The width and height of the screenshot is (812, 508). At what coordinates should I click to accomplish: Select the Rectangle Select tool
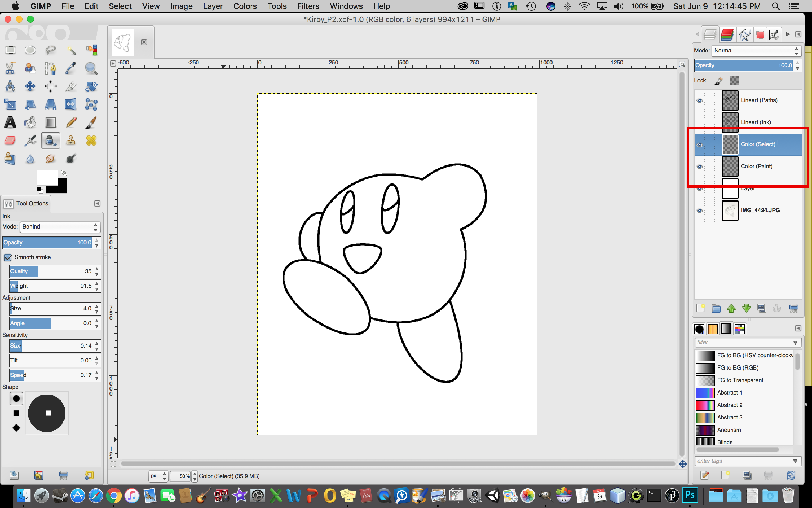click(10, 51)
